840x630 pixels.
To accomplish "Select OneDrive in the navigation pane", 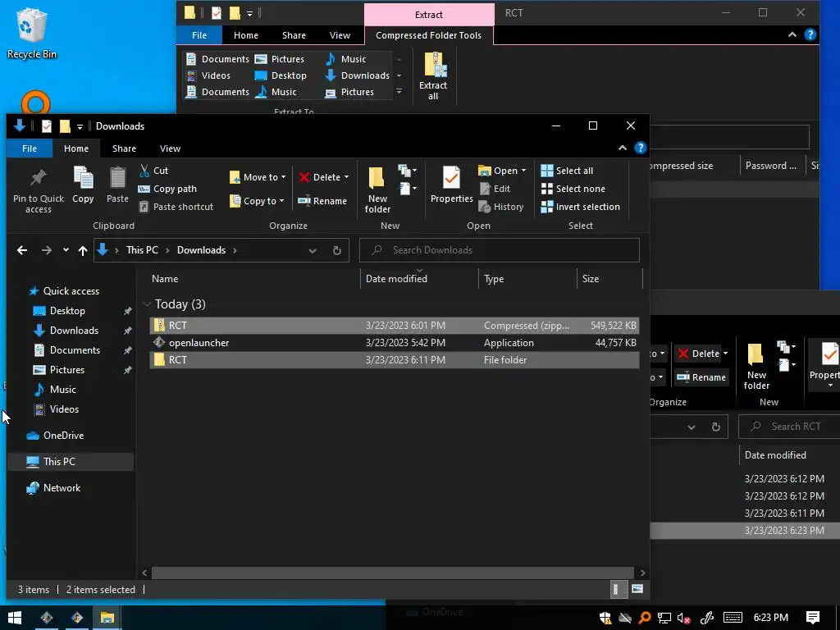I will point(63,436).
